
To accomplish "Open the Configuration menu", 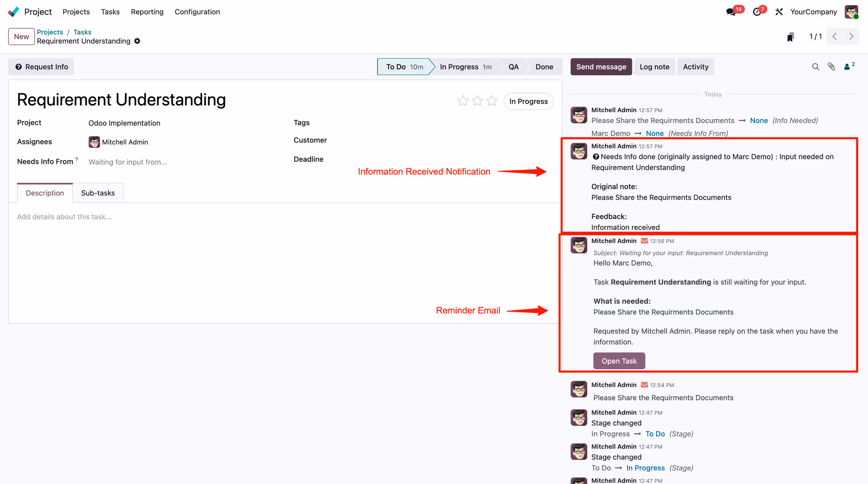I will (x=197, y=12).
